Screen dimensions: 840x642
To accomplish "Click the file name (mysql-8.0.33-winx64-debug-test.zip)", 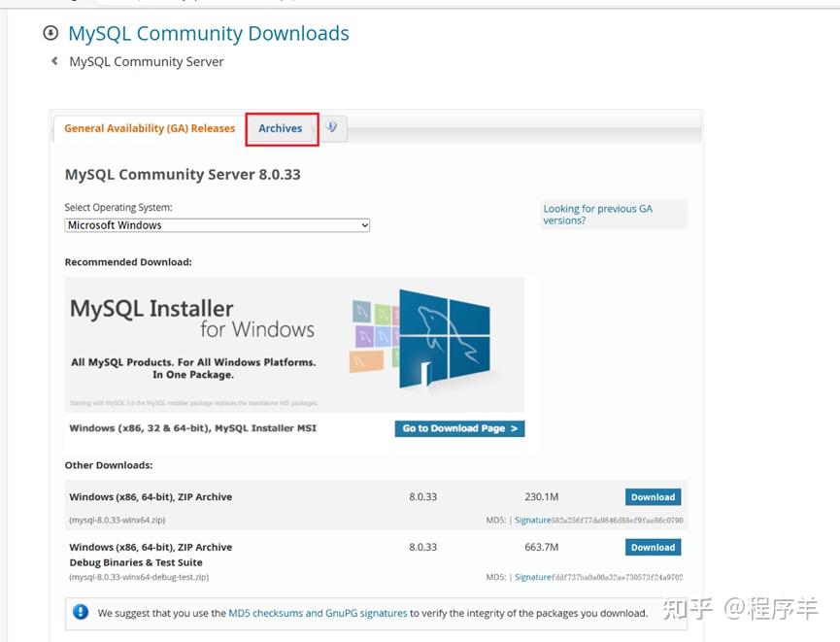I will (139, 577).
